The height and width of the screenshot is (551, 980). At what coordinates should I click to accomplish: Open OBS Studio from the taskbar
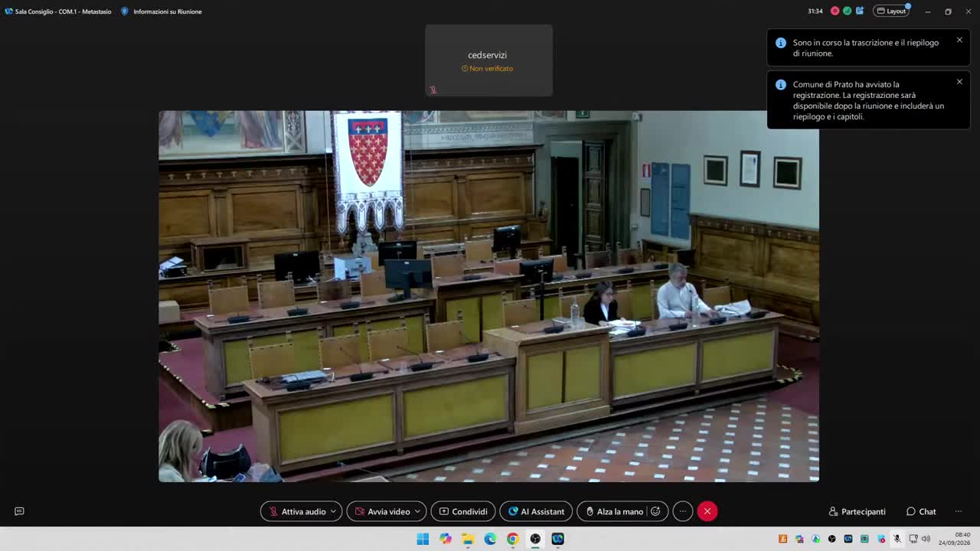tap(535, 539)
